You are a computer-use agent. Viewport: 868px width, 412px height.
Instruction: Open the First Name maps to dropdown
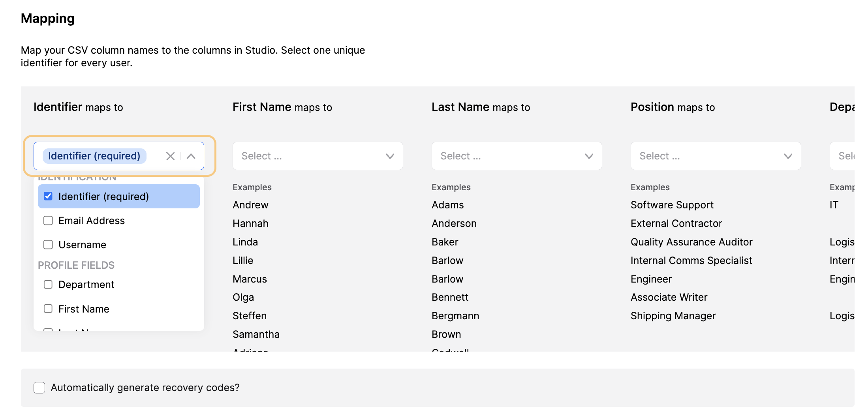coord(318,156)
